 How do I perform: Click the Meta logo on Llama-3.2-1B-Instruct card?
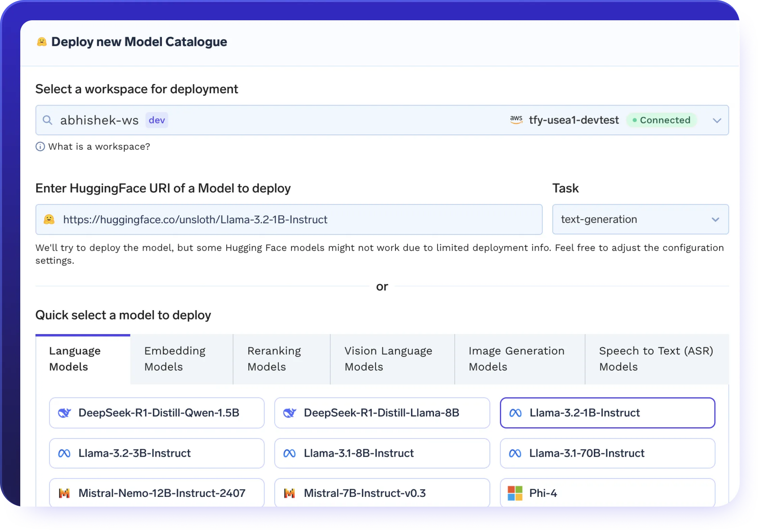[516, 413]
